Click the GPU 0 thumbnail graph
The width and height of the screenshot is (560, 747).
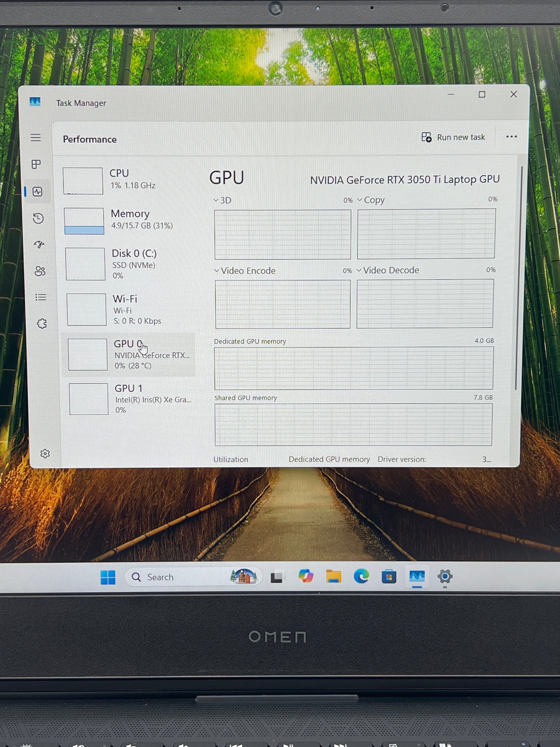pyautogui.click(x=88, y=355)
